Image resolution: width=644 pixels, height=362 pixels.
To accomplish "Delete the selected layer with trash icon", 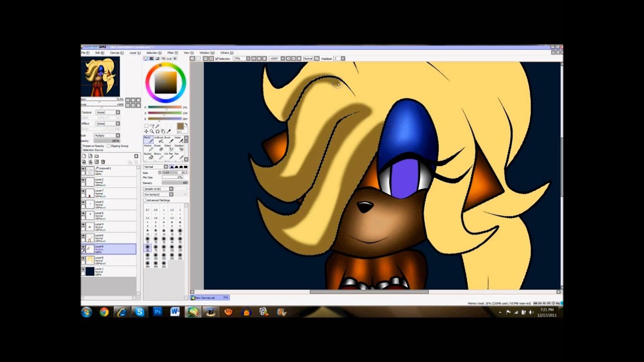I will (x=103, y=162).
